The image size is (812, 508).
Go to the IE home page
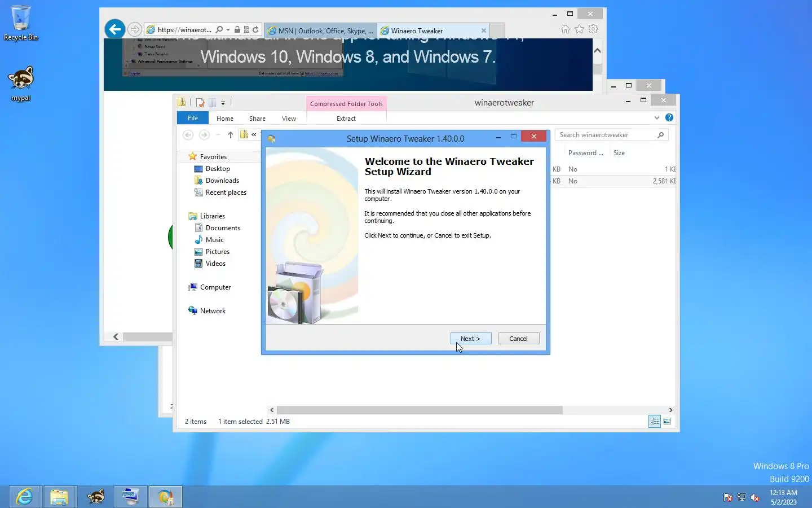click(566, 29)
